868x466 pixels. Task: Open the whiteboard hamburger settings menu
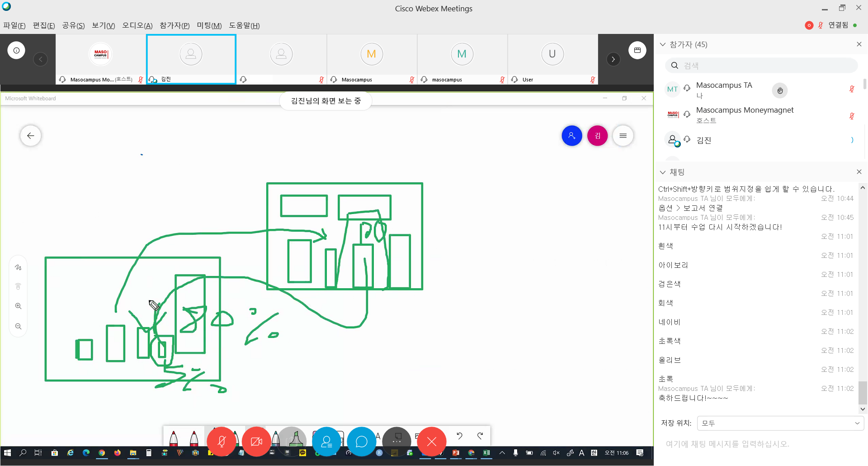[x=623, y=136]
